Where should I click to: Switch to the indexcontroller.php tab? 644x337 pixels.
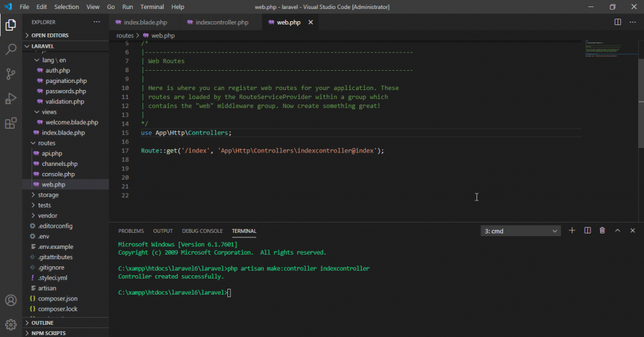point(221,23)
